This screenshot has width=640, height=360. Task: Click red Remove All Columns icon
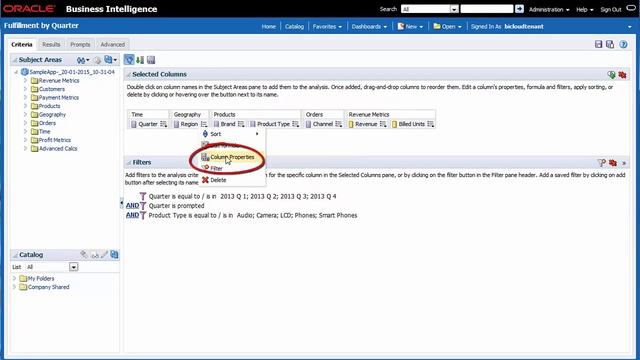[622, 74]
